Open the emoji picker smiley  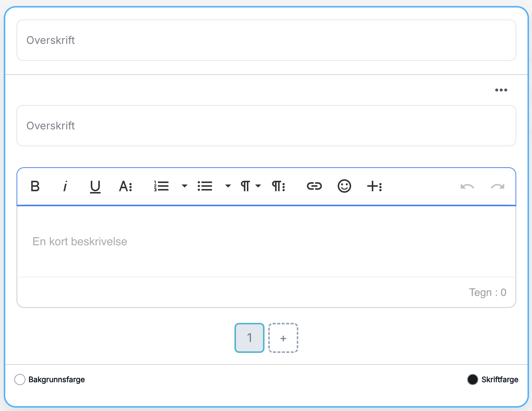click(x=344, y=186)
